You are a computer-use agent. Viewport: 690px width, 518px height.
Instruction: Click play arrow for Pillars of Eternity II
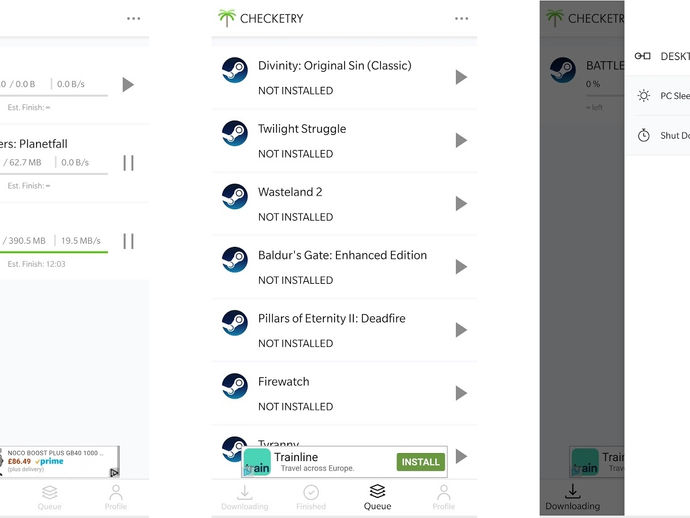[x=461, y=330]
